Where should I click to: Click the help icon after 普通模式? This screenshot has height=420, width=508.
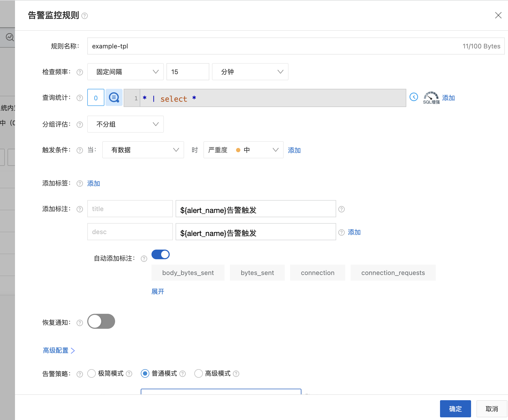click(x=183, y=374)
